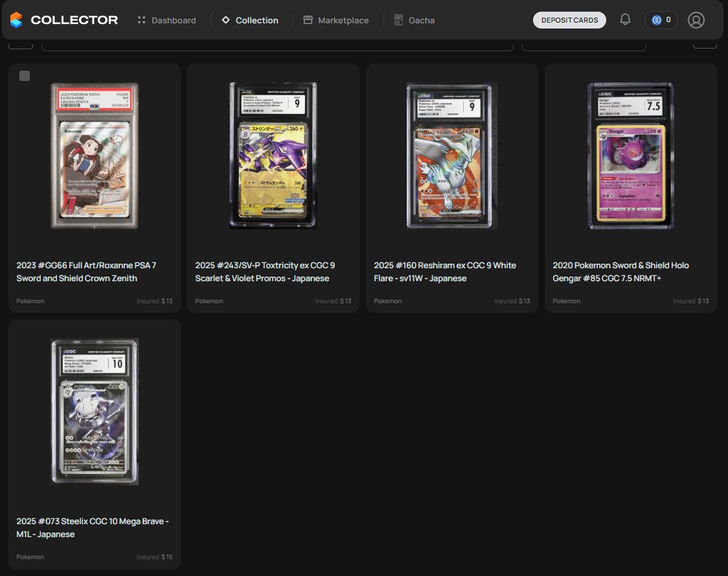Click the 2025 #073 Steelix CGC 10 title

point(93,527)
